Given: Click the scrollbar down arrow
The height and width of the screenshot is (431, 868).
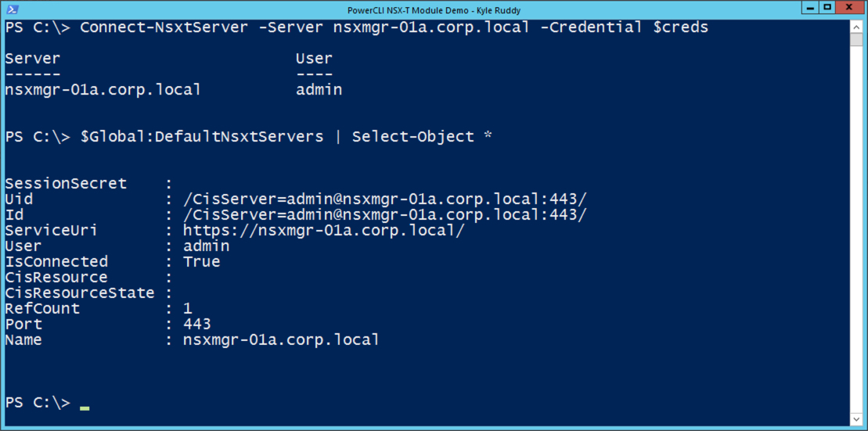Looking at the screenshot, I should point(857,419).
